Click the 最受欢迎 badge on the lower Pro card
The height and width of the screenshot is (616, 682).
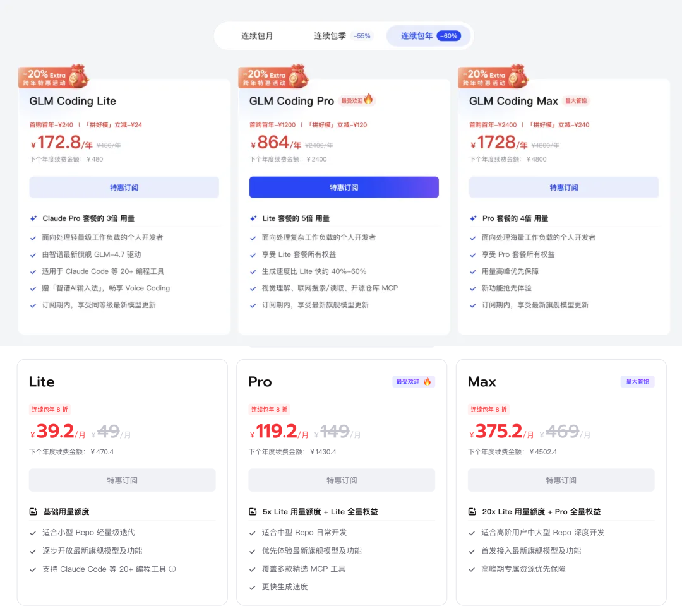point(413,382)
